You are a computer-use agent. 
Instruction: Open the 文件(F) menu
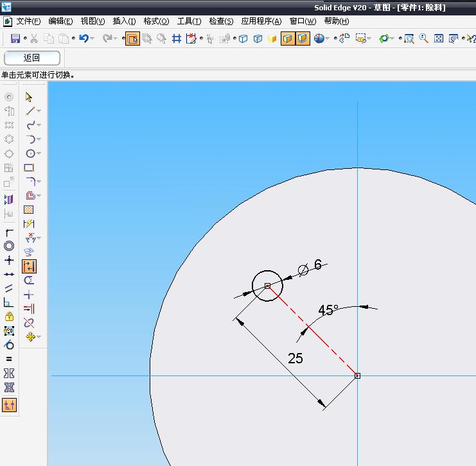[x=28, y=21]
